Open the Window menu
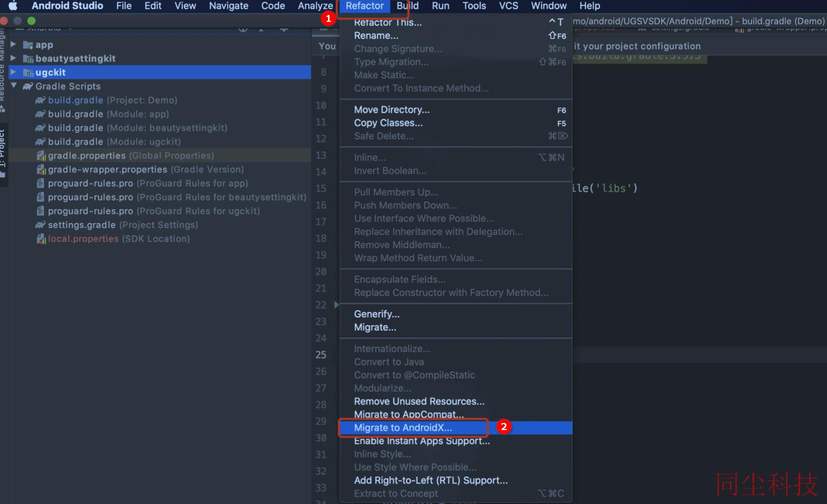Screen dimensions: 827x504 pyautogui.click(x=549, y=6)
